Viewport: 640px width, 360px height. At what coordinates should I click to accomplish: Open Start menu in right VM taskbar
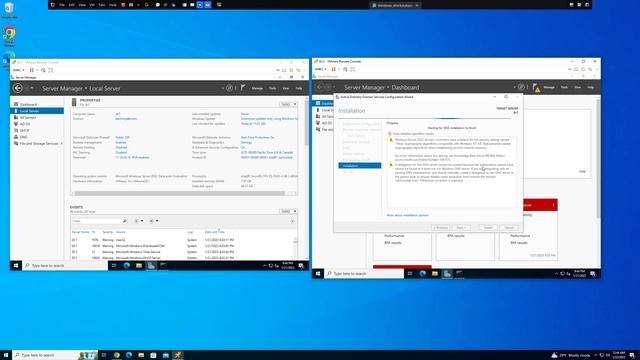(318, 274)
